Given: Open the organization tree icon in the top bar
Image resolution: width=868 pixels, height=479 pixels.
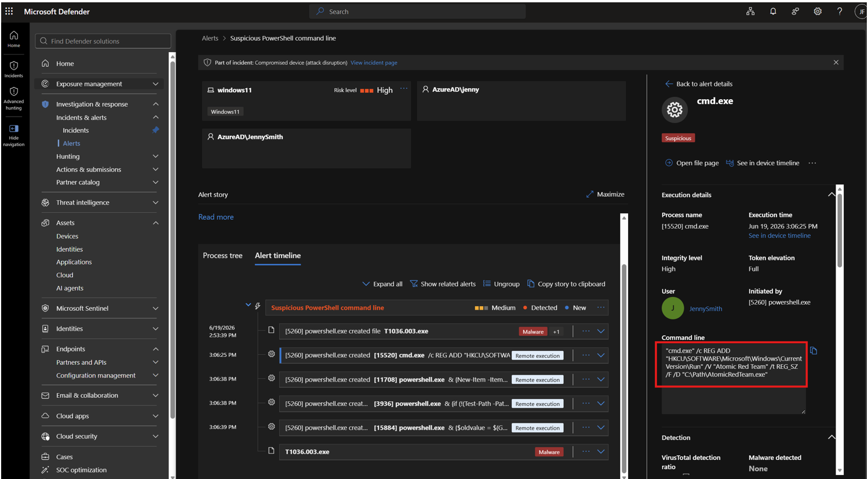Looking at the screenshot, I should (750, 11).
